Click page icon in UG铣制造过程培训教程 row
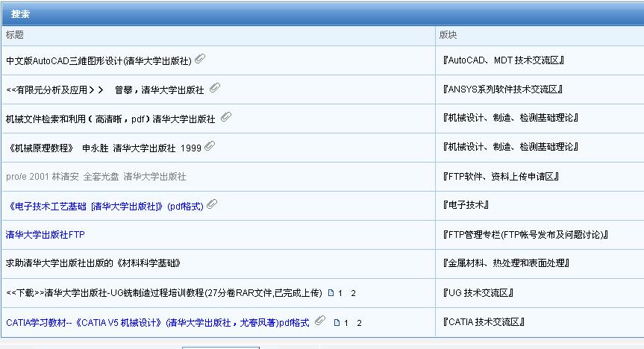644x349 pixels. point(331,293)
